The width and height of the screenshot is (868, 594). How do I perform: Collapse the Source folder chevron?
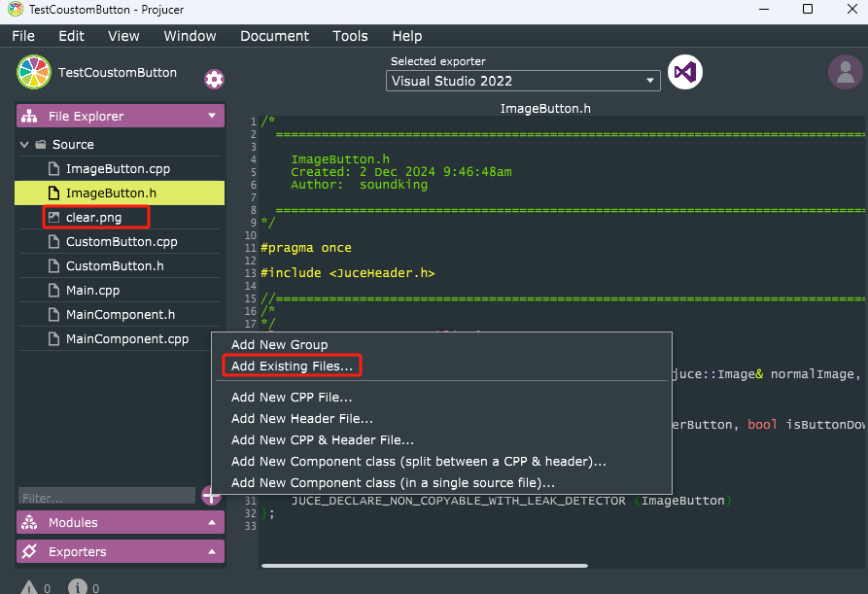click(x=24, y=145)
